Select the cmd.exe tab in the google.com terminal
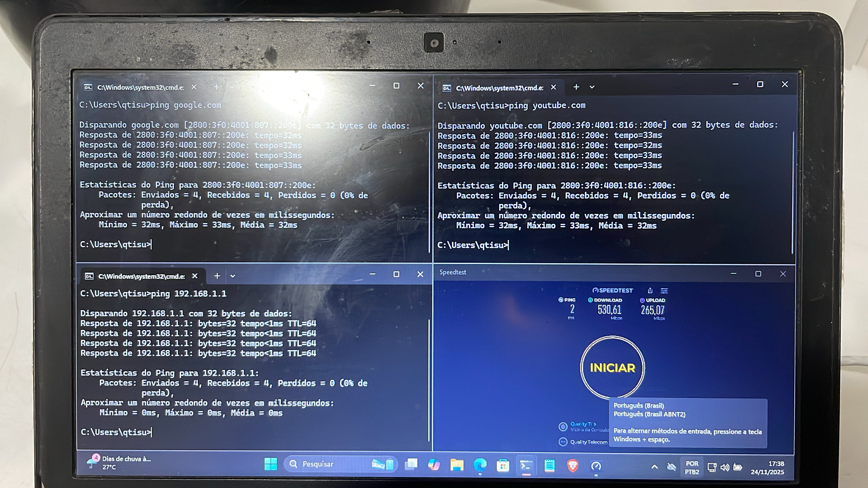Image resolution: width=868 pixels, height=488 pixels. pos(141,87)
